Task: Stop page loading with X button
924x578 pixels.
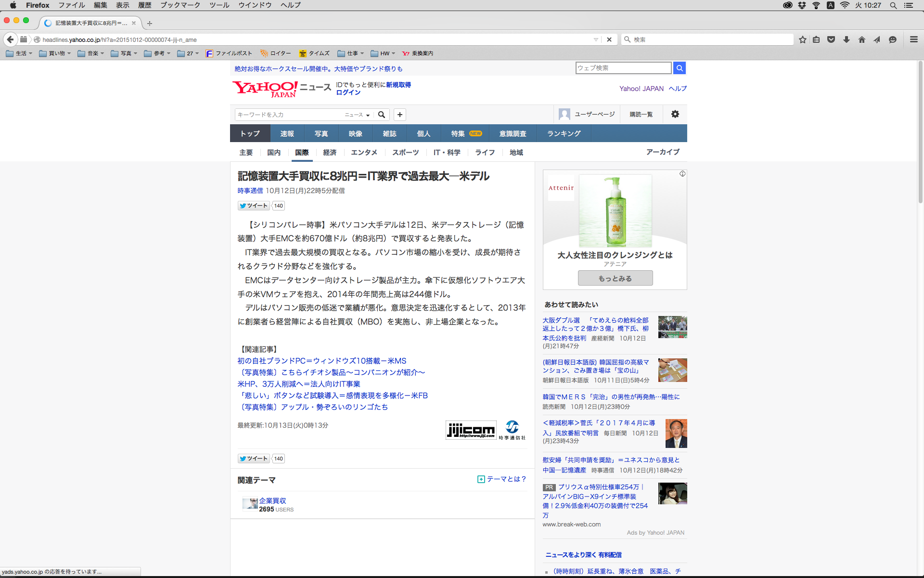Action: (609, 39)
